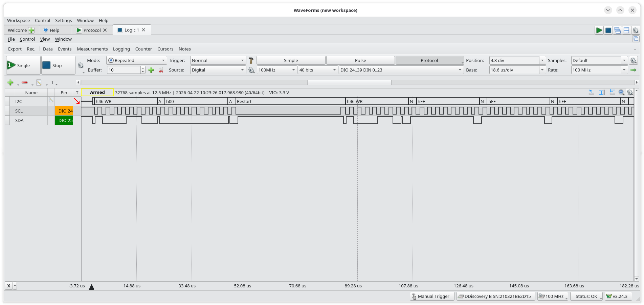Viewport: 644px width, 305px height.
Task: Open the Measurements menu
Action: 92,49
